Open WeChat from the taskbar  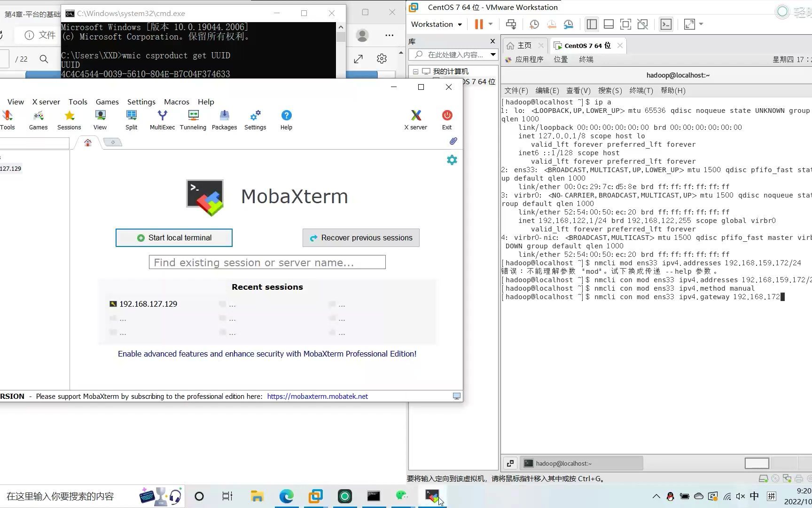tap(402, 496)
